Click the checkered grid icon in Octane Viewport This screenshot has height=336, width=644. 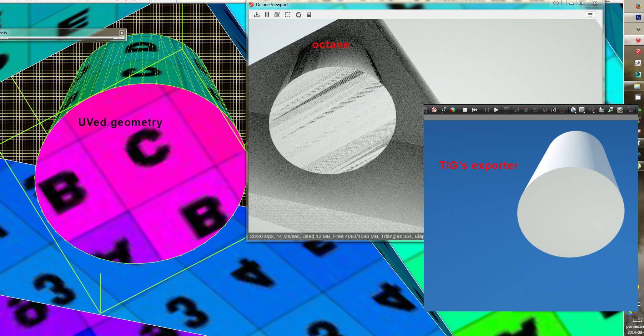pos(277,15)
